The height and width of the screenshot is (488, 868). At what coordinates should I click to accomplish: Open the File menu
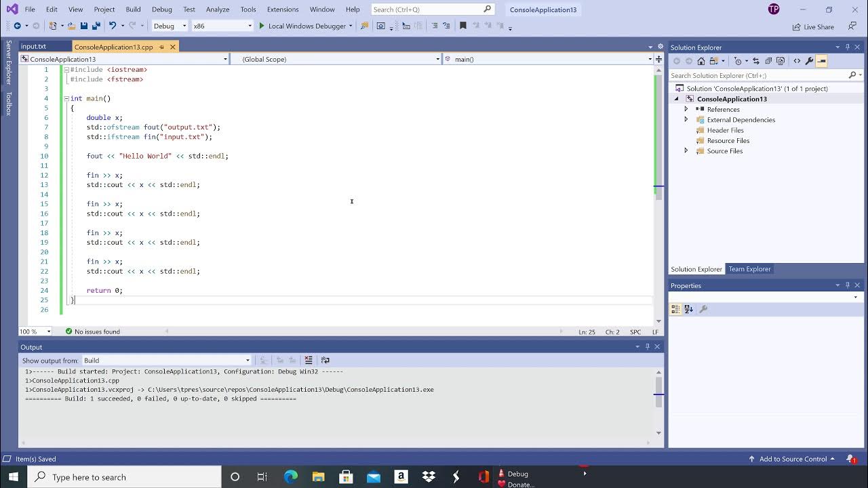[x=30, y=9]
